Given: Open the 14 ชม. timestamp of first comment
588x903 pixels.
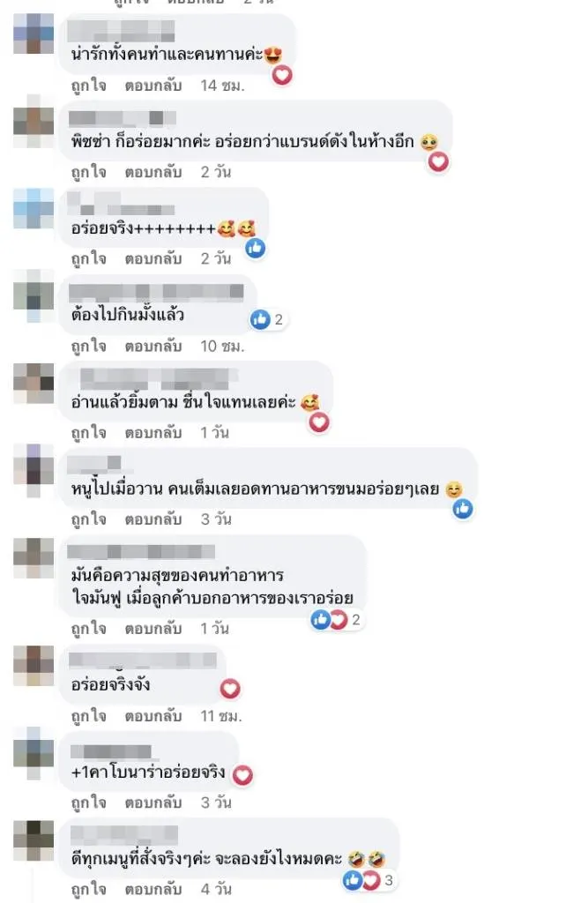Looking at the screenshot, I should (x=222, y=86).
